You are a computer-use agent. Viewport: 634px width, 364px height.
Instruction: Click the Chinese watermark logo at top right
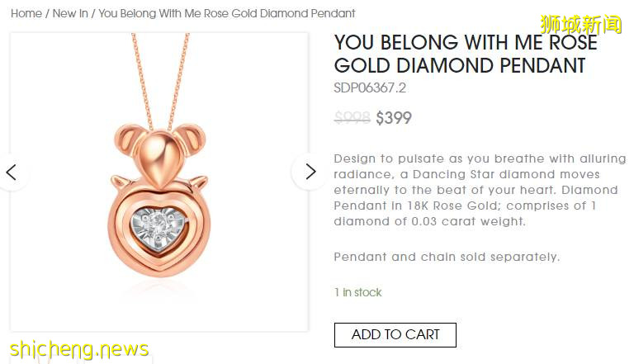pos(580,23)
